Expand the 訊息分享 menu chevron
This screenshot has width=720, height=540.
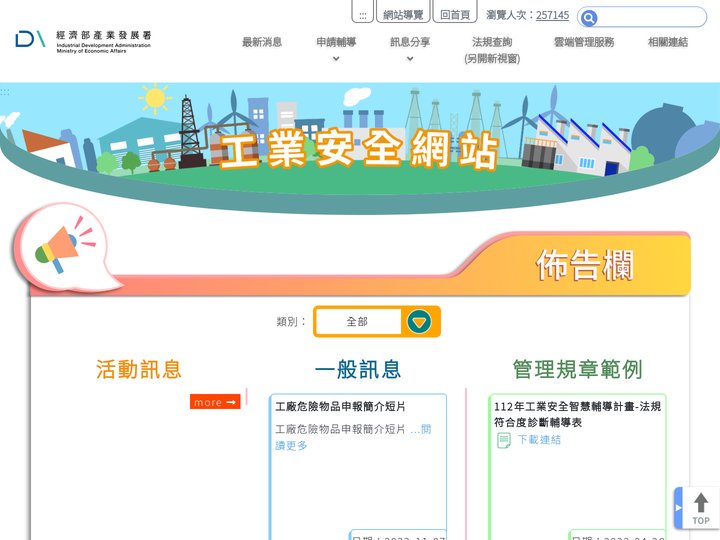pyautogui.click(x=410, y=59)
